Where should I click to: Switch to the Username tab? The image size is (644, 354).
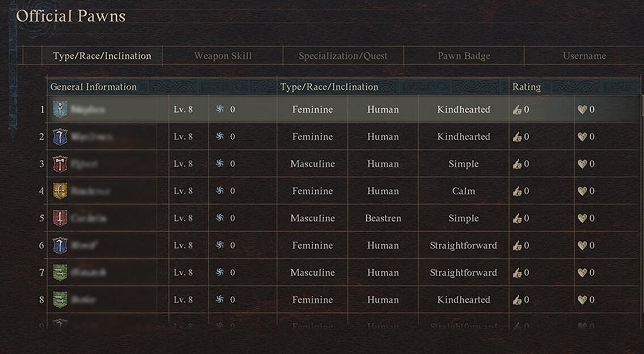[584, 56]
